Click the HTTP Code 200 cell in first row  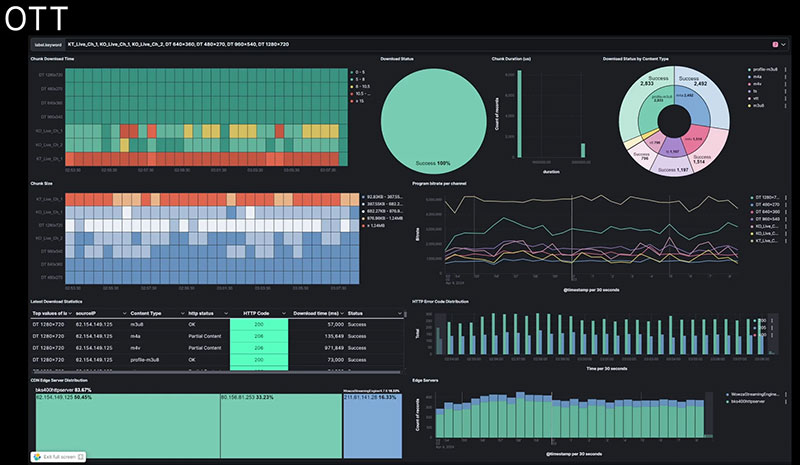[x=258, y=325]
